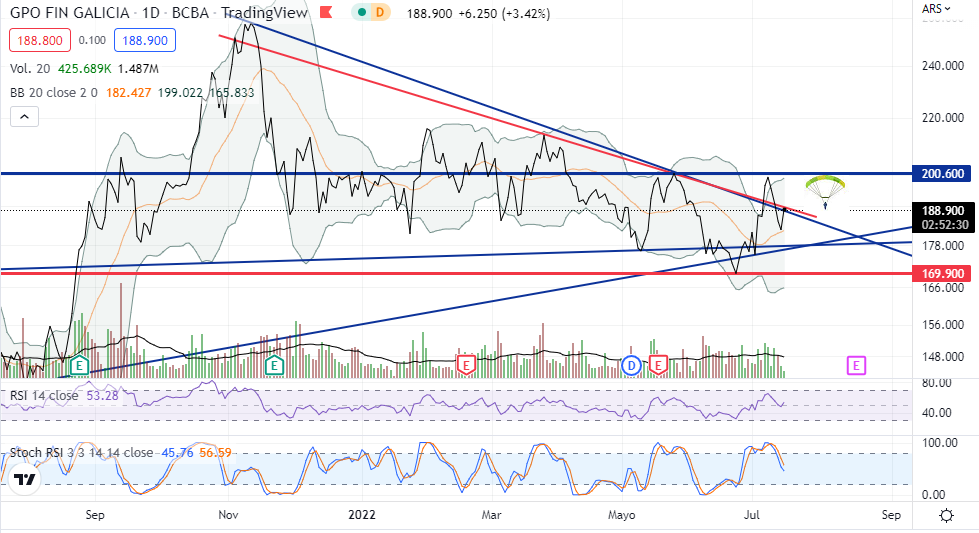Click the TradingView logo at the chart corner

[24, 480]
